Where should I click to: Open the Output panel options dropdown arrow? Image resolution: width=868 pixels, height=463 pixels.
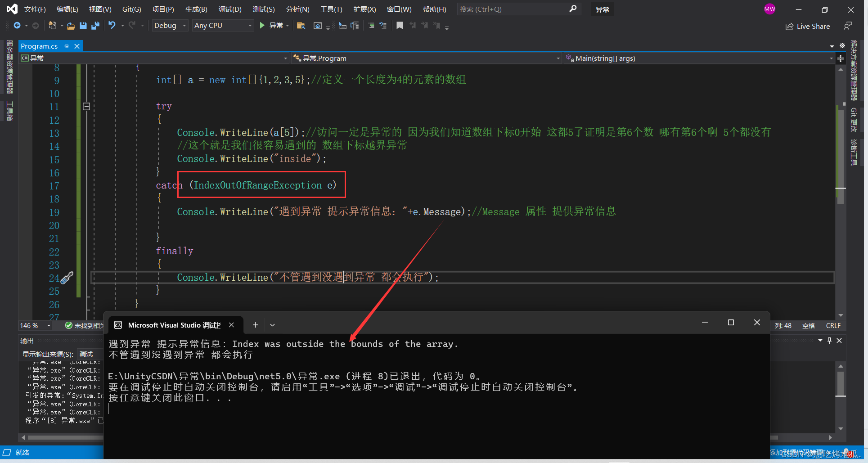820,341
